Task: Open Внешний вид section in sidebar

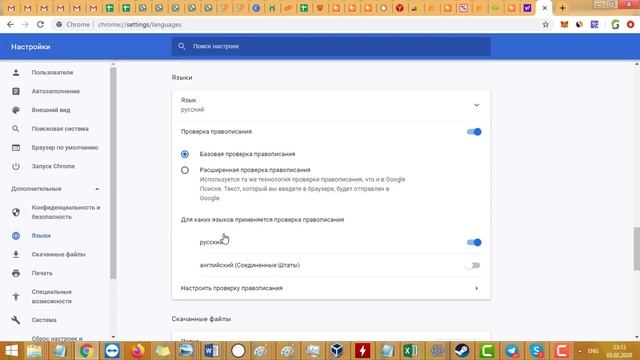Action: [51, 110]
